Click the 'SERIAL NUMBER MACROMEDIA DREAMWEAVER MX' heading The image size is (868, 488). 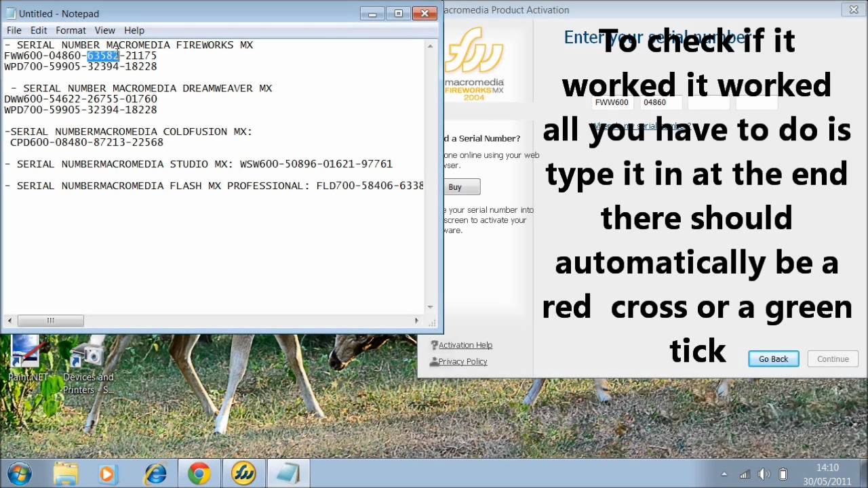click(147, 88)
